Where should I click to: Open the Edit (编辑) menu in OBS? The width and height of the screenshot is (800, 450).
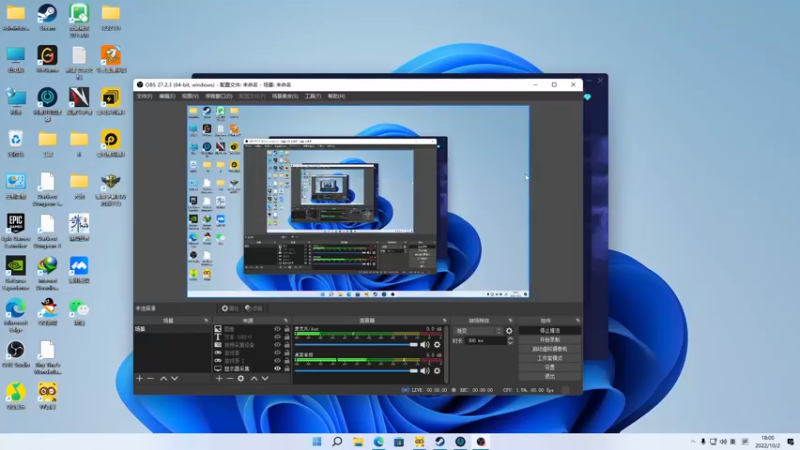tap(167, 96)
